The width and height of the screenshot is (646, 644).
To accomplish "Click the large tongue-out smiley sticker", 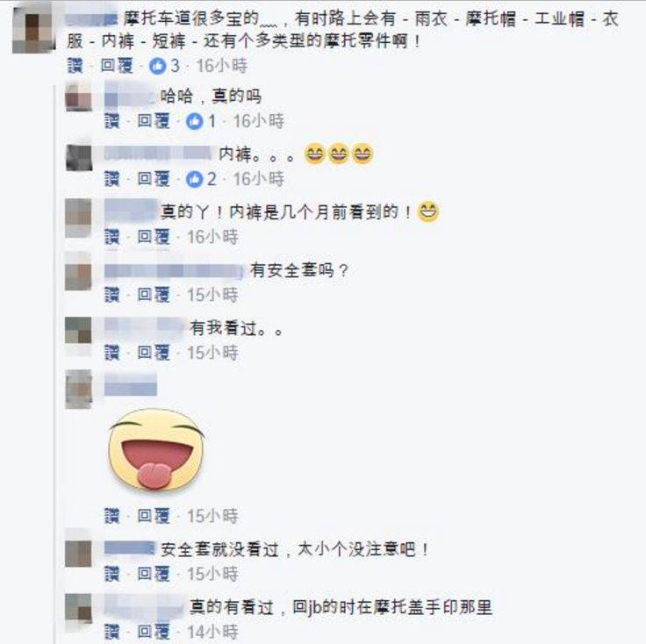I will (156, 449).
